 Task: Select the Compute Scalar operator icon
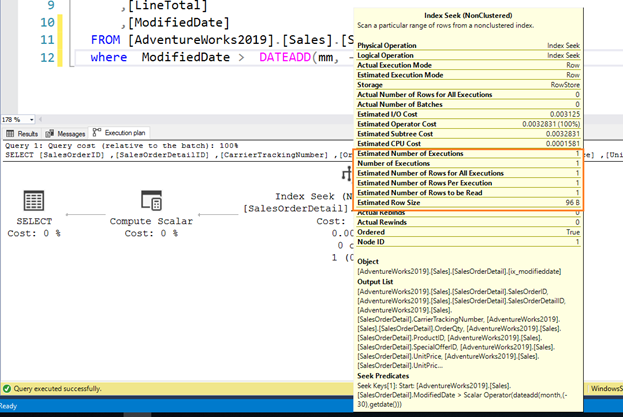pyautogui.click(x=151, y=200)
